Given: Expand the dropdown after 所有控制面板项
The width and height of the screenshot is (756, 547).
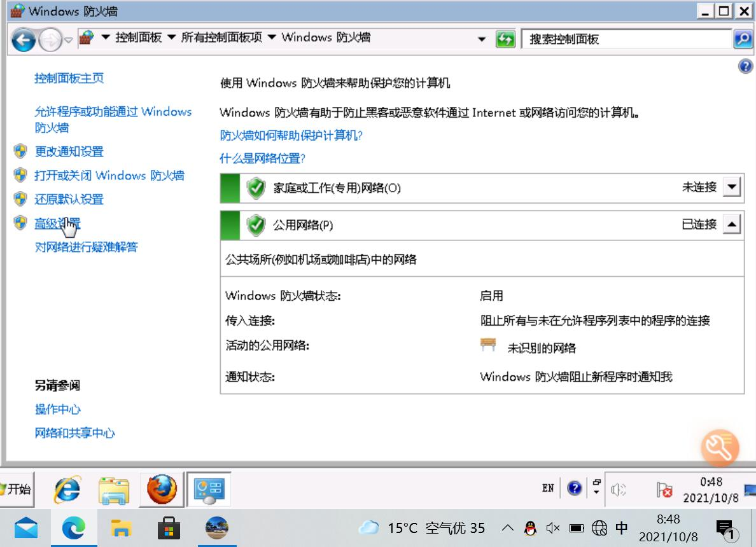Looking at the screenshot, I should click(272, 38).
